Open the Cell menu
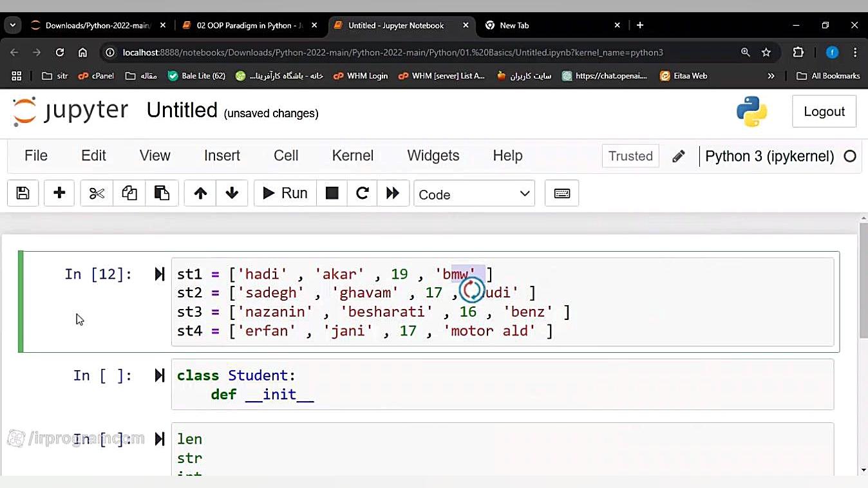The height and width of the screenshot is (488, 868). (x=286, y=156)
